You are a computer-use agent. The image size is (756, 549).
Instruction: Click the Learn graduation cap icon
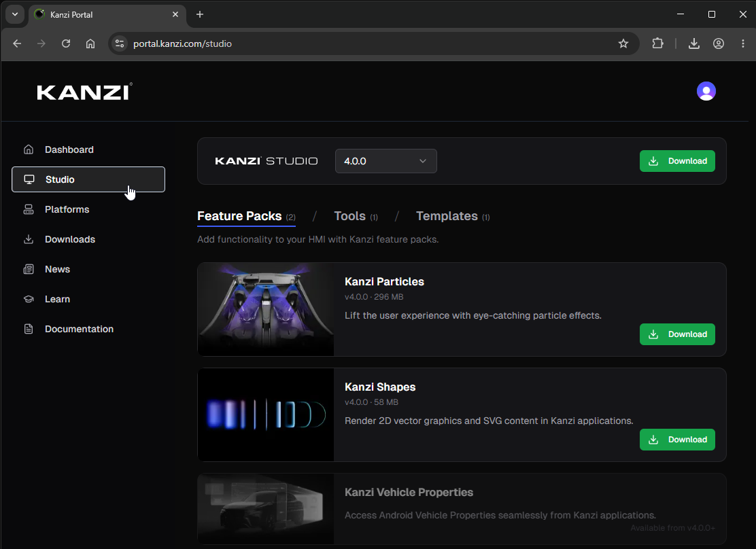click(29, 299)
